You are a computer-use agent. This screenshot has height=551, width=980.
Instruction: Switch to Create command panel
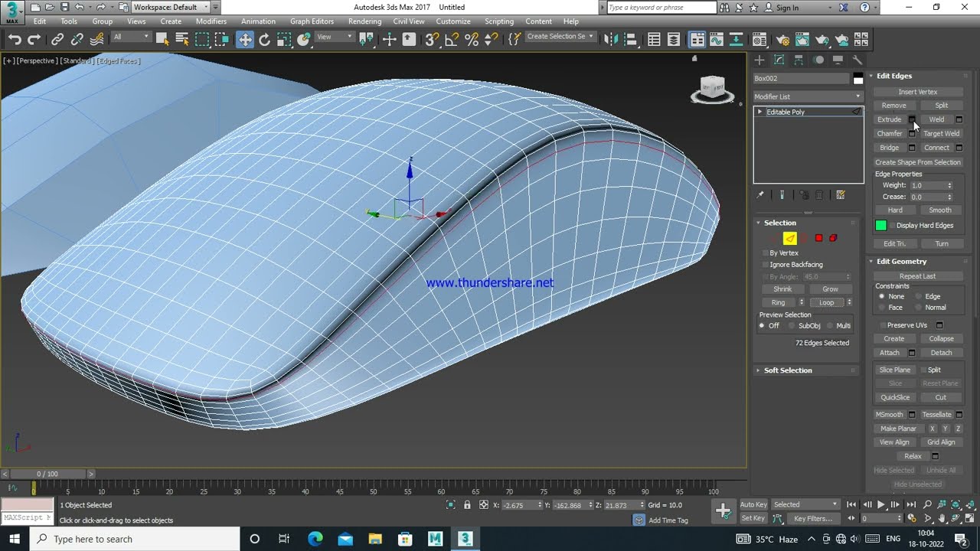(759, 60)
